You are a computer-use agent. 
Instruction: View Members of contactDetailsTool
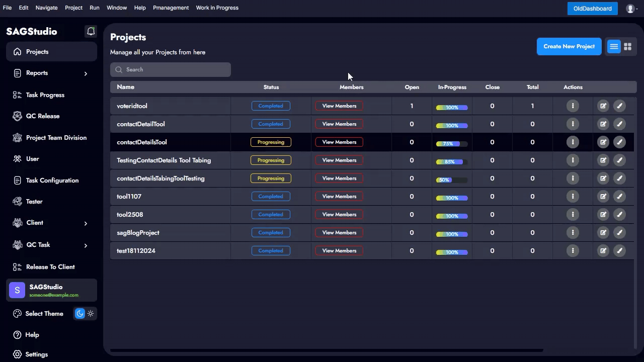coord(339,142)
